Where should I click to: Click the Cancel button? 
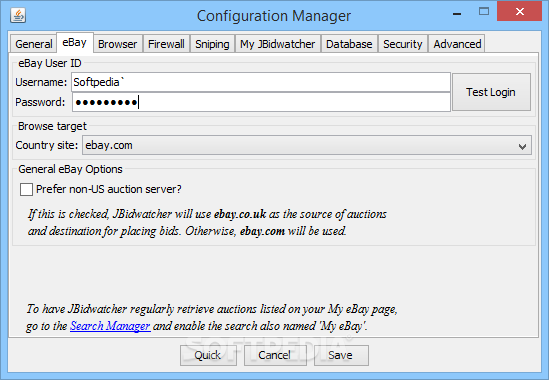coord(275,355)
